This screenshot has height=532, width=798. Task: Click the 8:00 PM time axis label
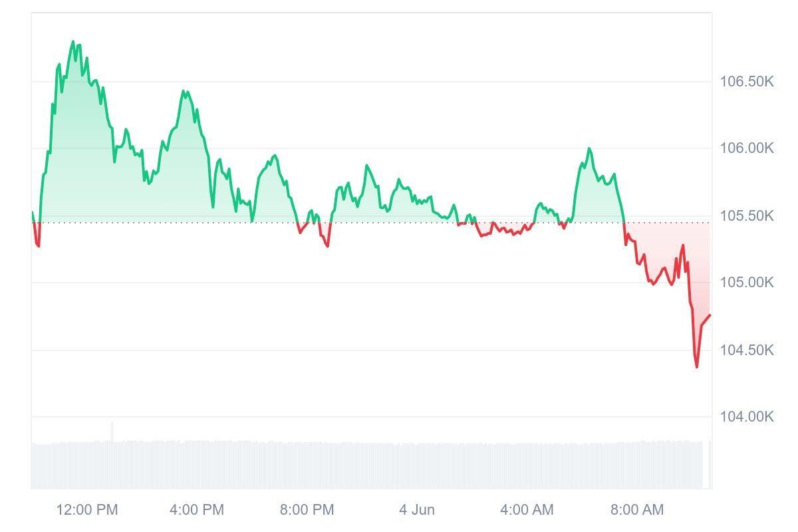pyautogui.click(x=307, y=510)
